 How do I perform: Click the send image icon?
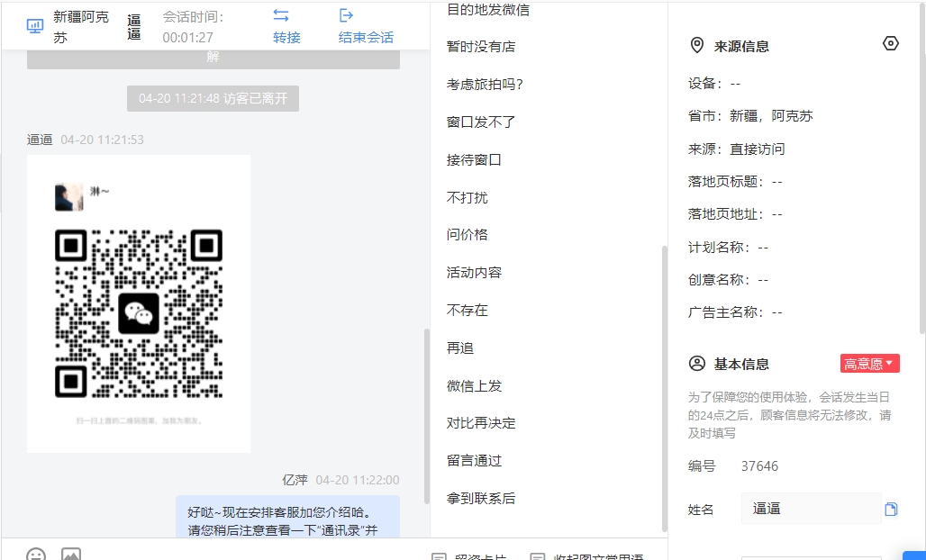coord(71,554)
